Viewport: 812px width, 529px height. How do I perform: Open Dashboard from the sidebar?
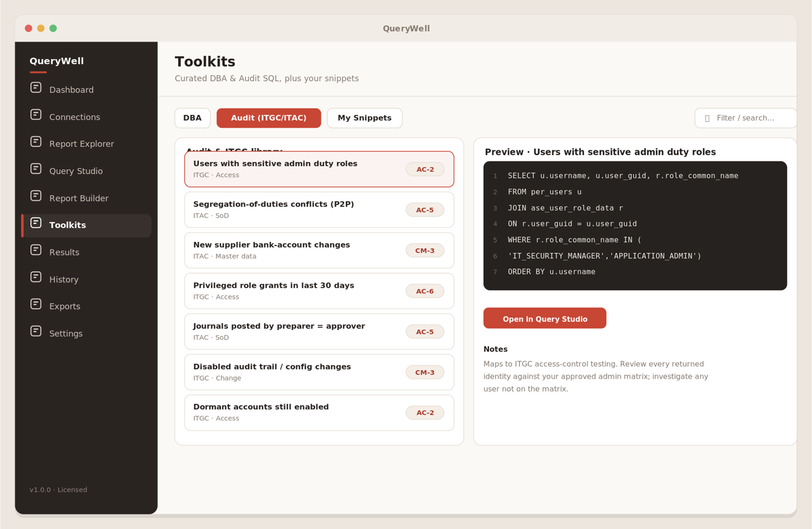tap(71, 90)
